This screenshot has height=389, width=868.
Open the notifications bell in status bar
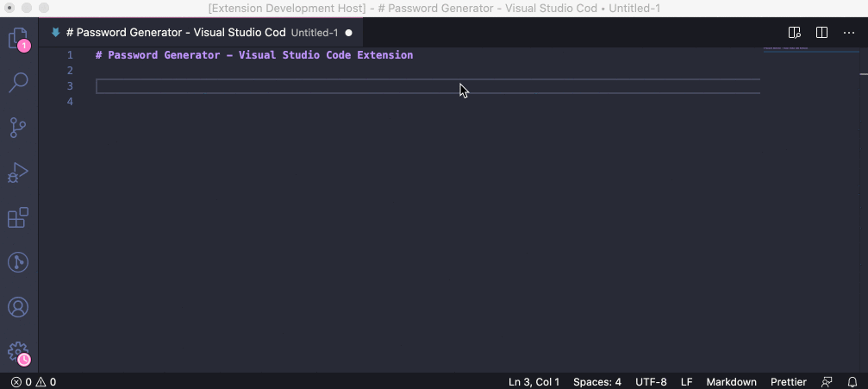point(852,382)
